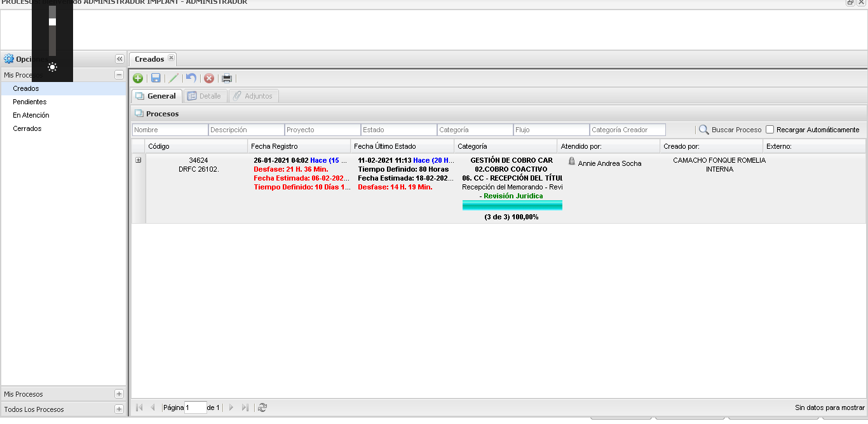Close the Creados tab with its x
This screenshot has width=868, height=424.
tap(171, 58)
